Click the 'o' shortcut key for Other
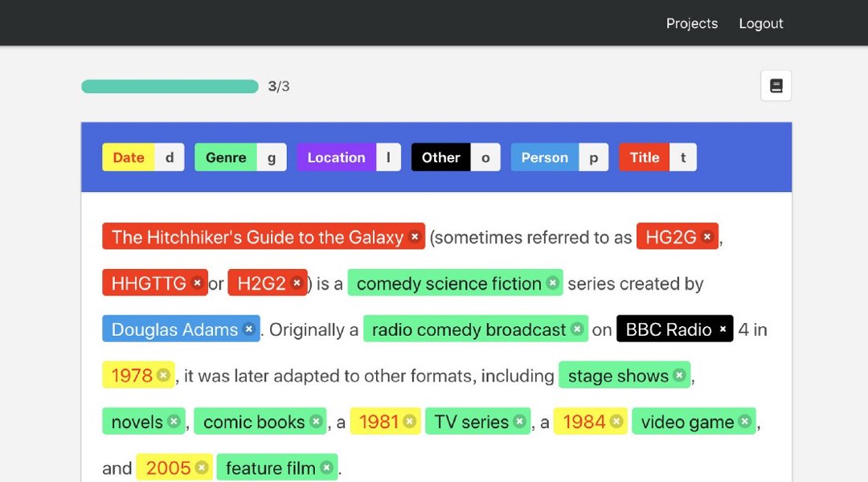Viewport: 868px width, 482px height. point(485,157)
